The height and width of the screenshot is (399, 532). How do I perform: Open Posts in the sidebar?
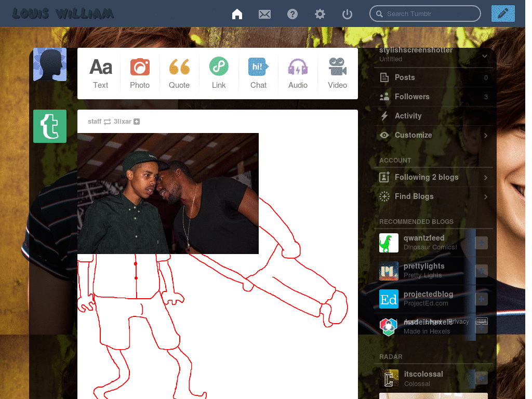tap(434, 77)
